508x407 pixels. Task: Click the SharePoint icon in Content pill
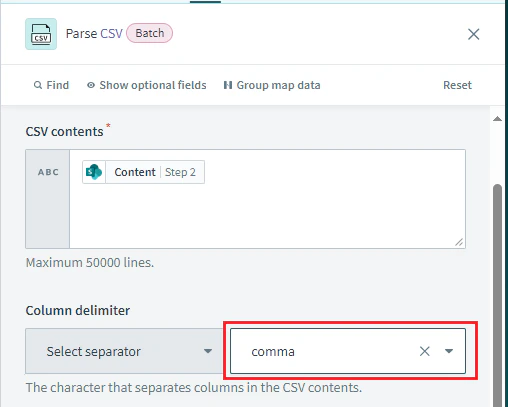pyautogui.click(x=94, y=172)
